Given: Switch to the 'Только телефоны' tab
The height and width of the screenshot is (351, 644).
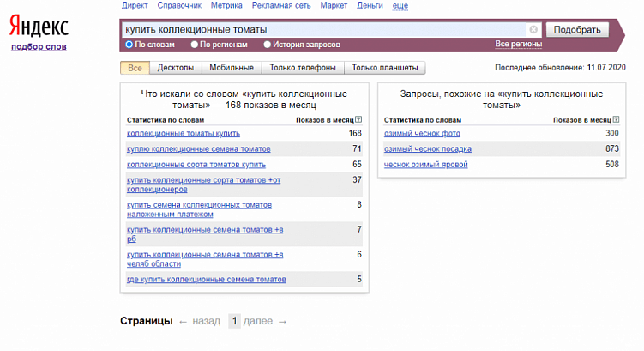Looking at the screenshot, I should point(303,68).
